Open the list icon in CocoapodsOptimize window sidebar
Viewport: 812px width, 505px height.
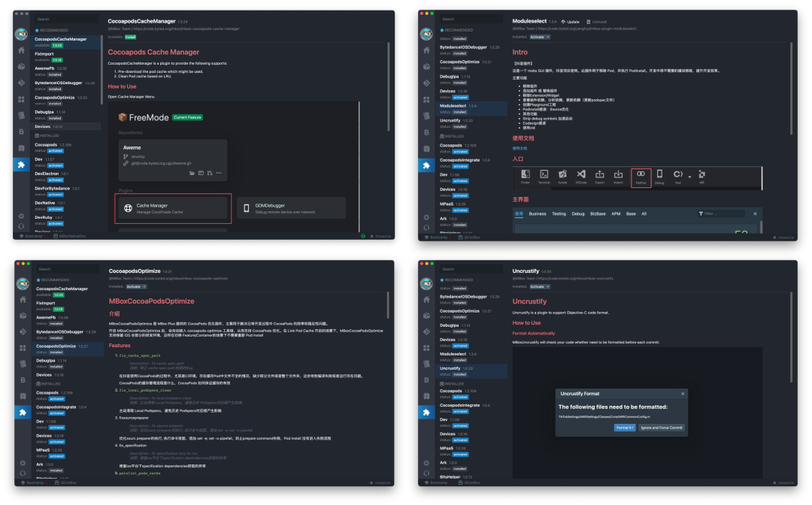point(23,364)
